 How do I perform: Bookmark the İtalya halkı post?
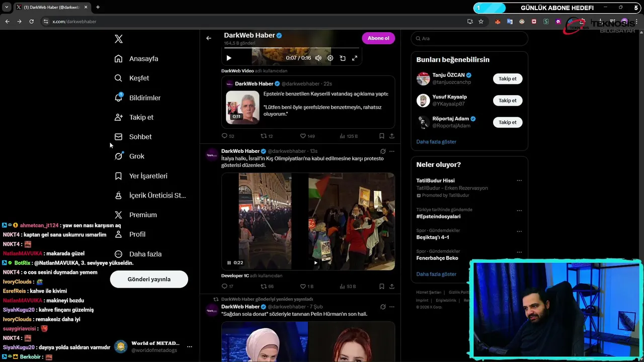pyautogui.click(x=382, y=286)
